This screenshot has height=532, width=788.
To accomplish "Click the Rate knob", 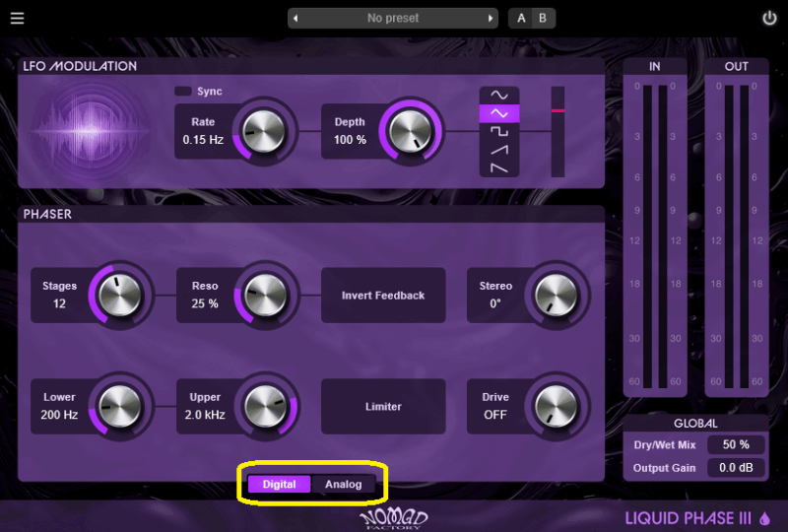I will (x=263, y=132).
